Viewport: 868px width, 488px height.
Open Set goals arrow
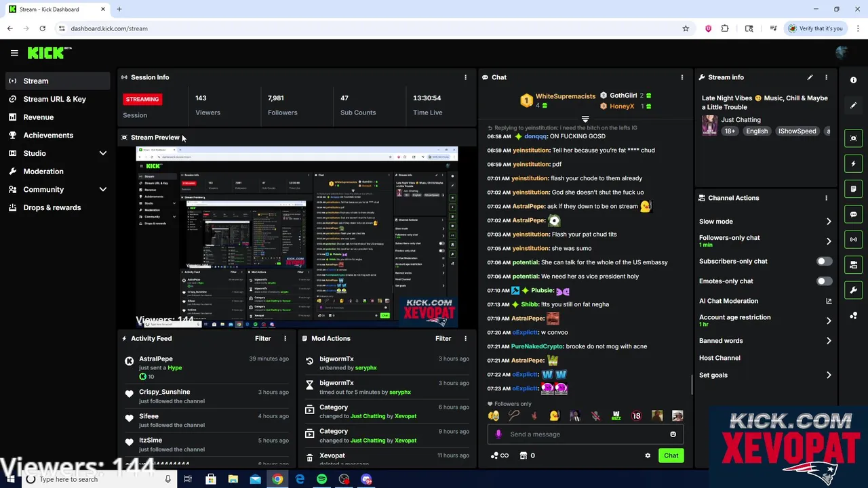(x=829, y=375)
